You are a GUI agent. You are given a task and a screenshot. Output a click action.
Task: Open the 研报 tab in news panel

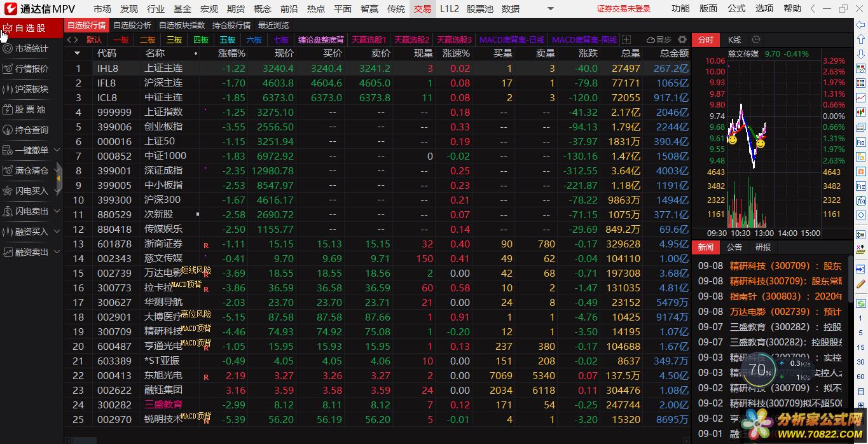(x=762, y=247)
